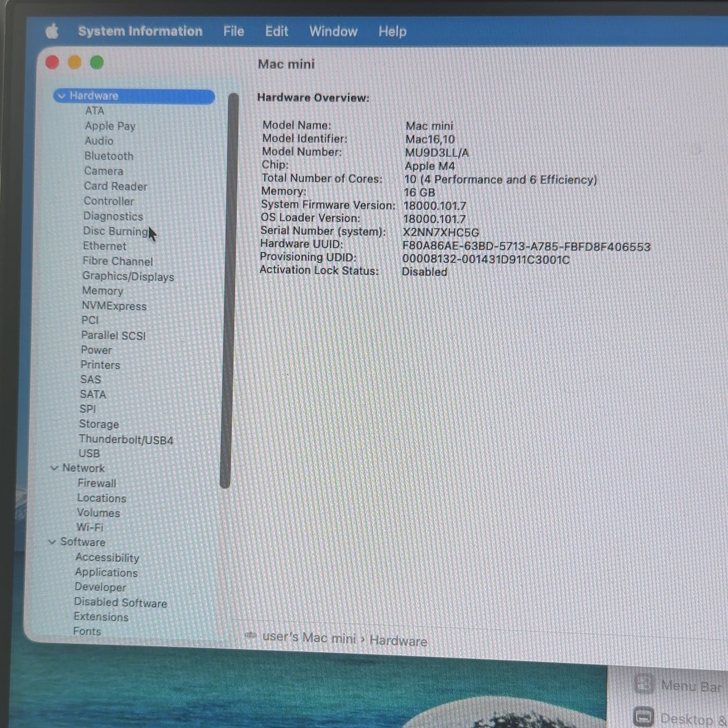Click the serial number X2NN7XHC5G

pyautogui.click(x=441, y=232)
